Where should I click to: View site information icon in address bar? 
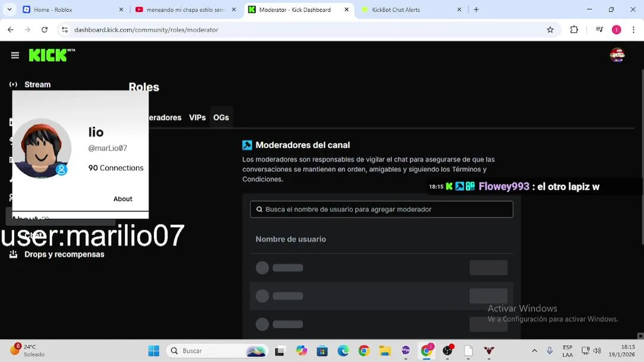pos(64,30)
